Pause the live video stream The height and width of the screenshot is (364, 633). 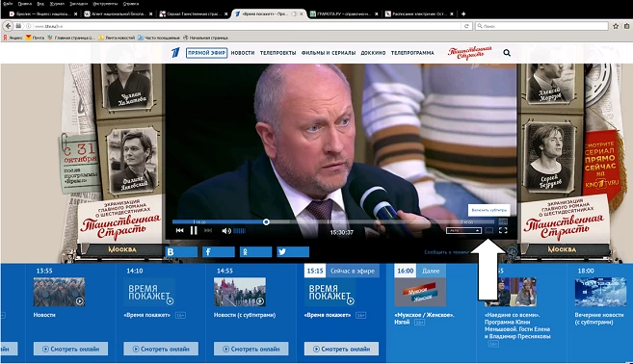(x=194, y=230)
